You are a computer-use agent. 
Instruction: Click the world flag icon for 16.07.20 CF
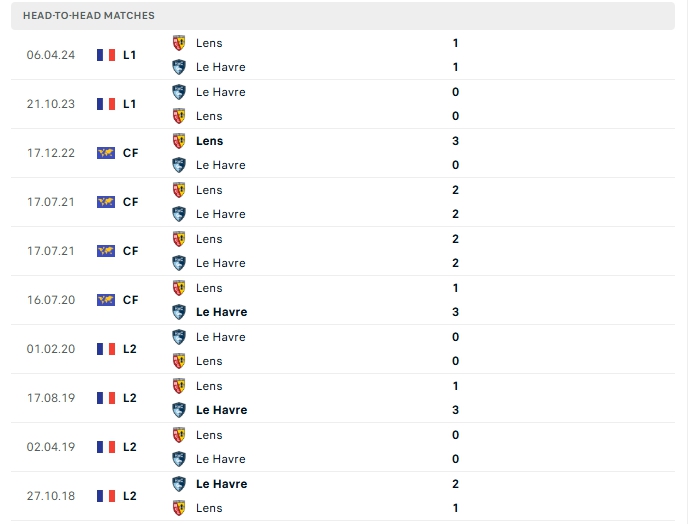click(x=106, y=300)
